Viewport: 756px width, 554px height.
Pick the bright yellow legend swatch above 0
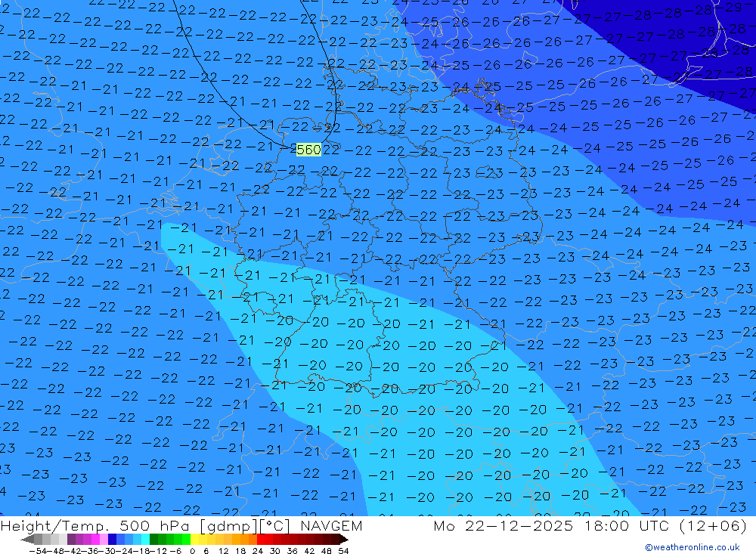tap(195, 540)
